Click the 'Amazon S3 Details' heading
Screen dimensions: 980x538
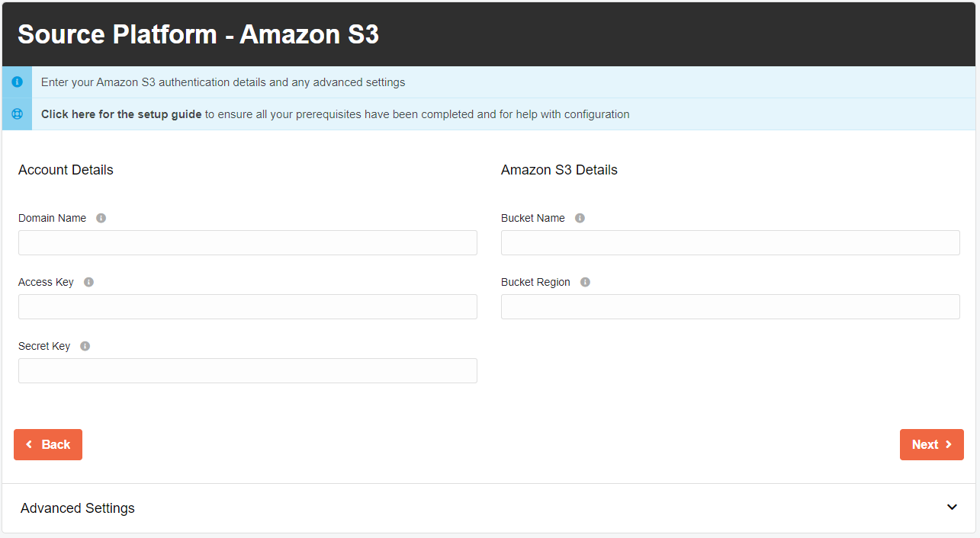click(x=559, y=170)
